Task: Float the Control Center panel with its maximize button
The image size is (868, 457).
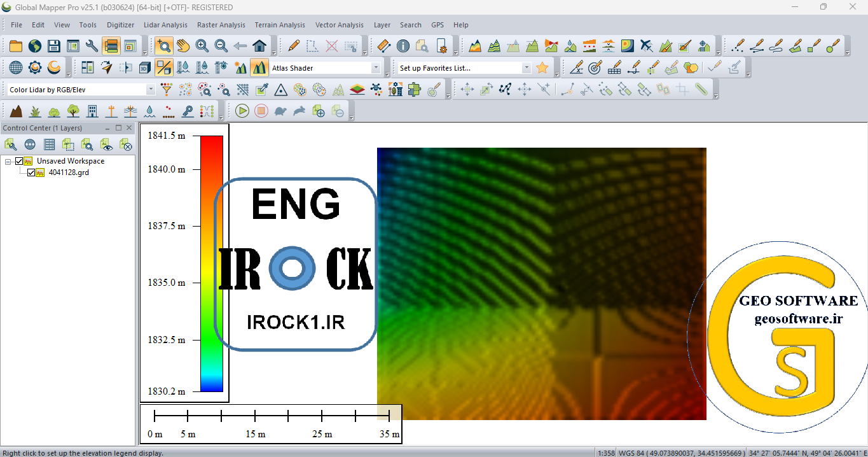Action: (x=118, y=128)
